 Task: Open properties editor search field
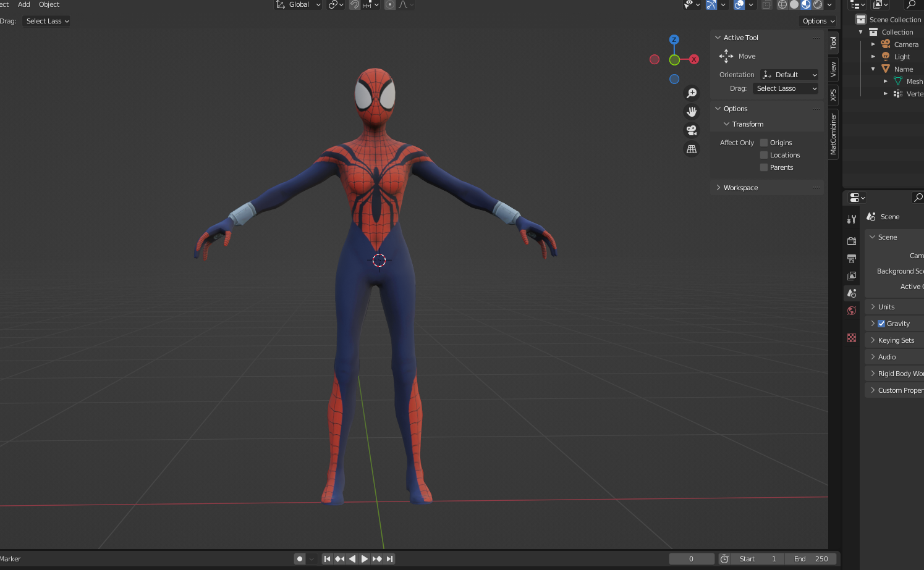pyautogui.click(x=918, y=198)
